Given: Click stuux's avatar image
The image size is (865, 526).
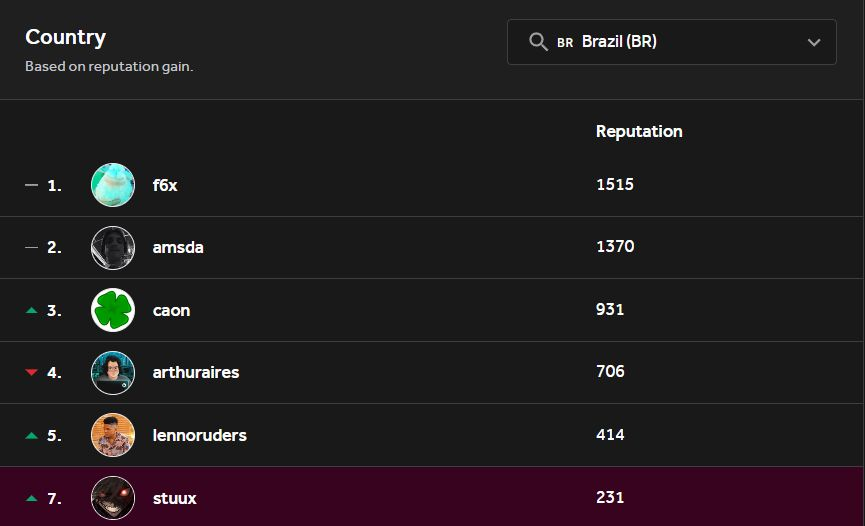Looking at the screenshot, I should click(113, 497).
